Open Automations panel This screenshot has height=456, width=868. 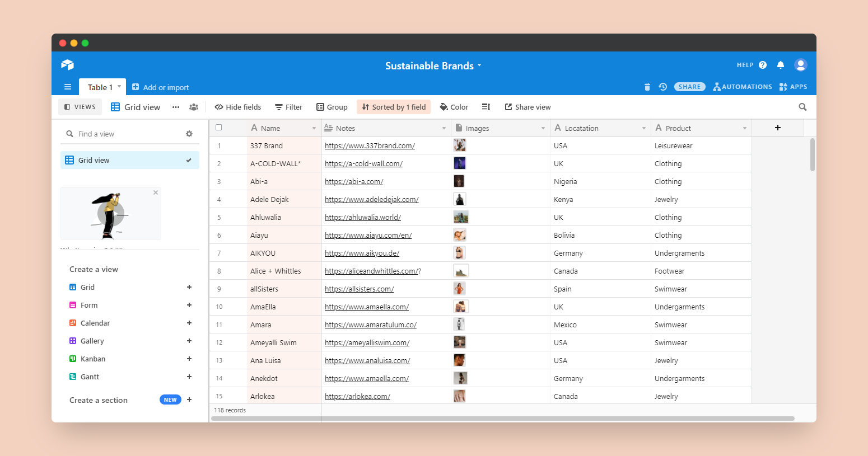[x=743, y=87]
